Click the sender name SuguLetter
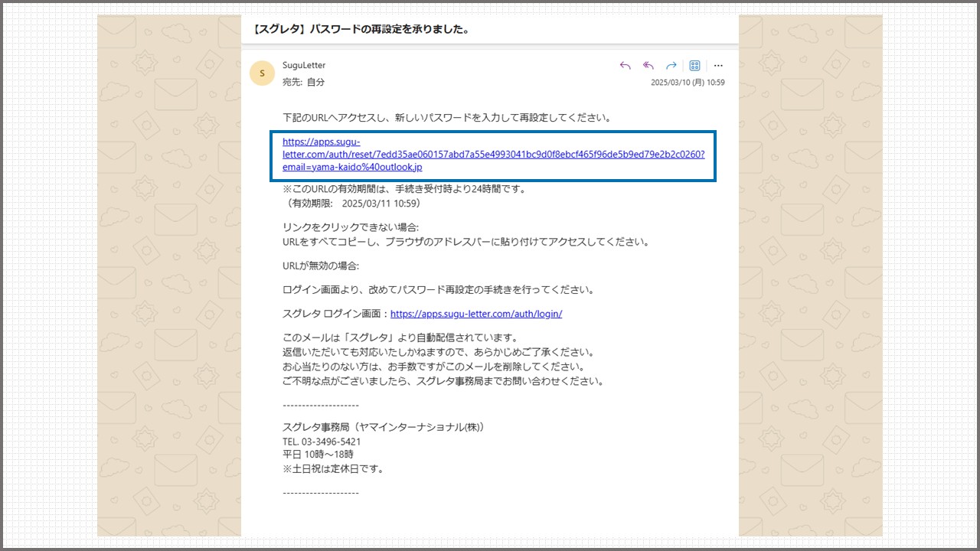Screen dimensions: 980x551 304,66
